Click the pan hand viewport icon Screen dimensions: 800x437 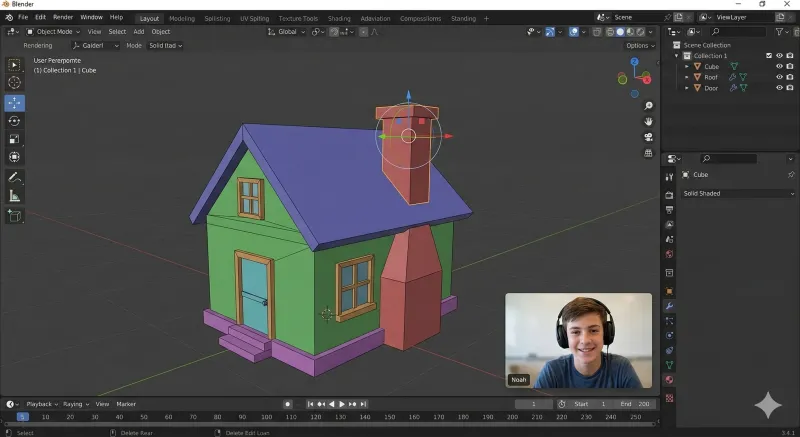[649, 121]
